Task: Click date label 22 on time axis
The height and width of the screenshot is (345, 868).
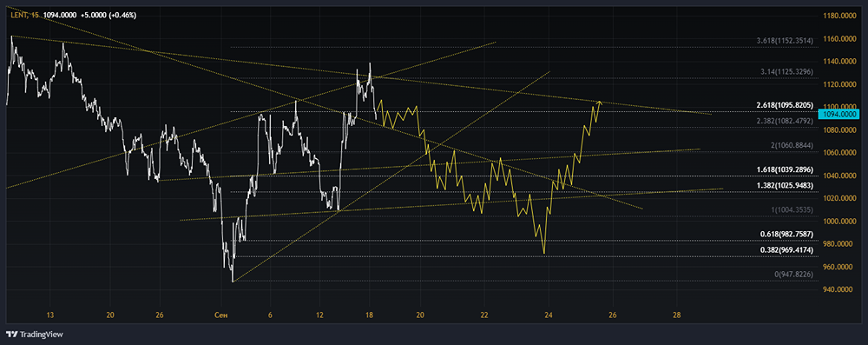Action: (x=484, y=315)
